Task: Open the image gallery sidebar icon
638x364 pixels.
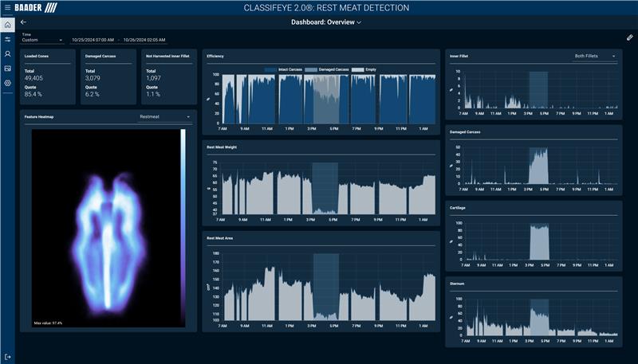Action: 8,68
